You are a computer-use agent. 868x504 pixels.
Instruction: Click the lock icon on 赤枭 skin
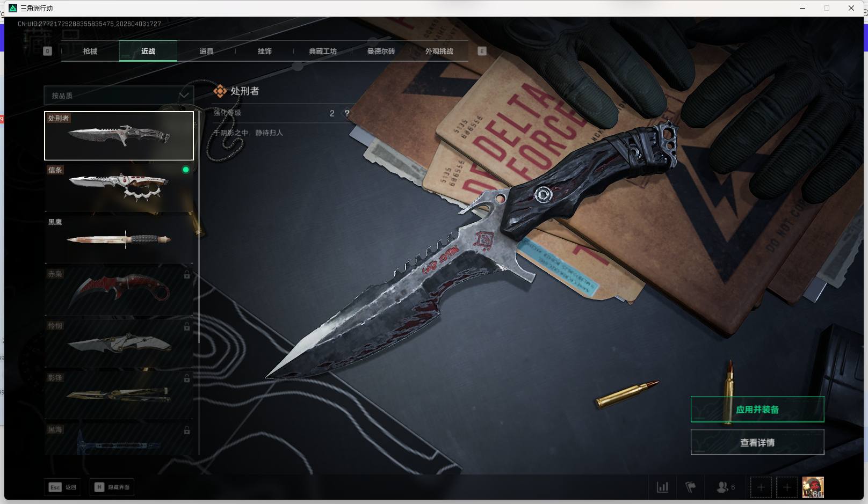click(x=186, y=275)
